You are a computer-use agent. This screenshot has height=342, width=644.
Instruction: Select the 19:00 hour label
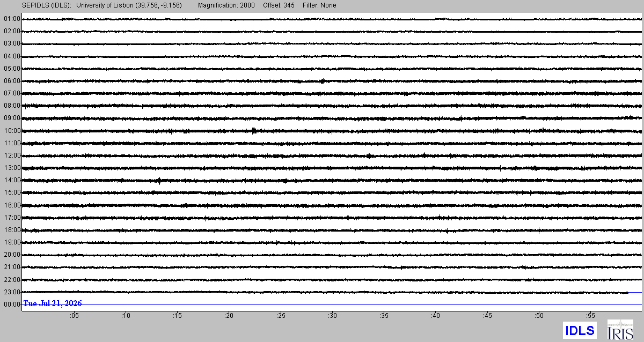12,242
